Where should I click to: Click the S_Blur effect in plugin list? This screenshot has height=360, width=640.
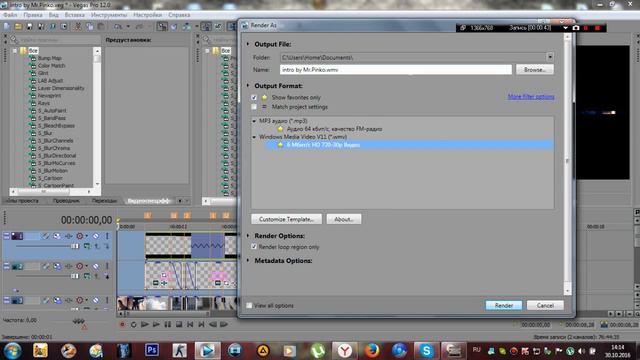(45, 133)
